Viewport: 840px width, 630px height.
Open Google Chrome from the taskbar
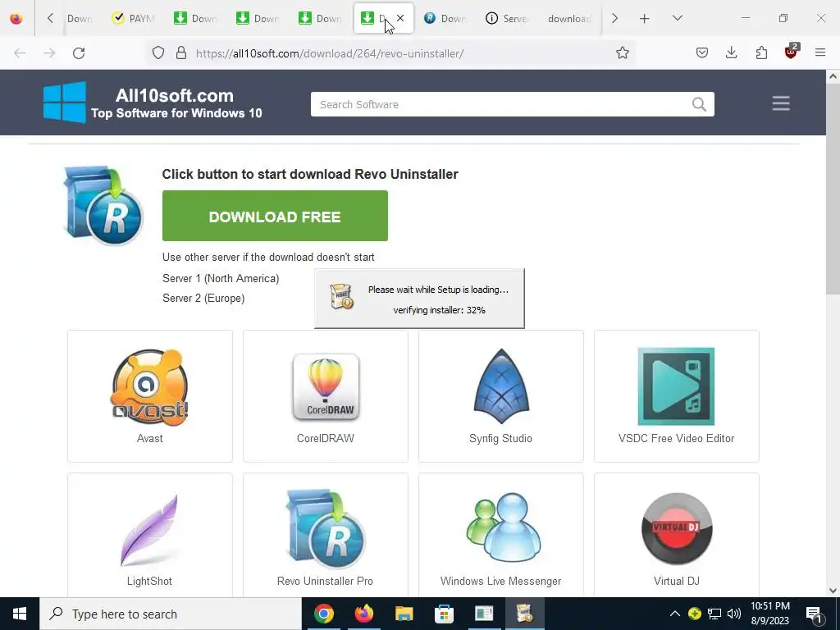323,614
